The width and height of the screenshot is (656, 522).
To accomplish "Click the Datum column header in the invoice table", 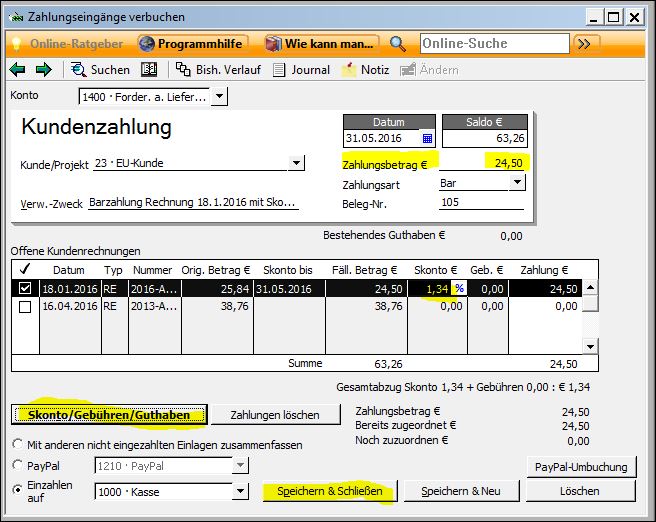I will click(x=69, y=270).
